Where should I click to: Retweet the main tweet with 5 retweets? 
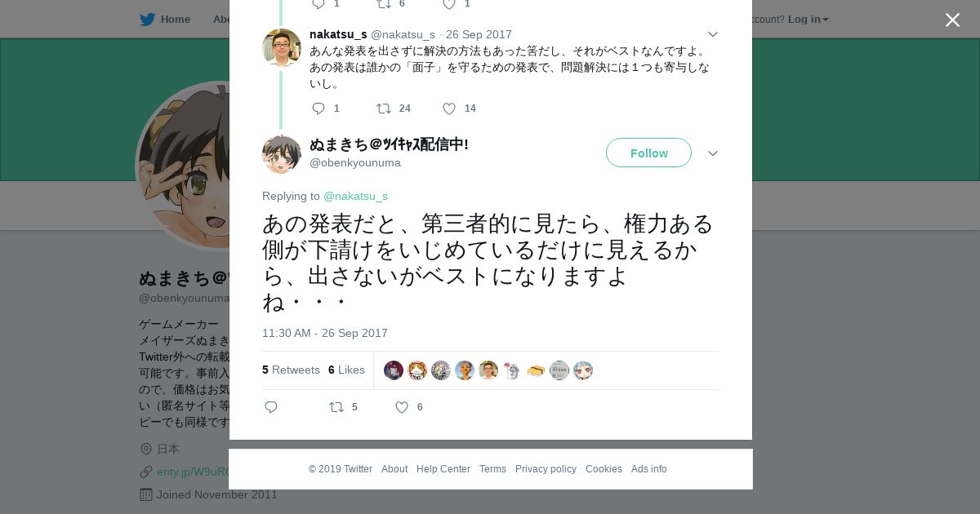coord(336,407)
